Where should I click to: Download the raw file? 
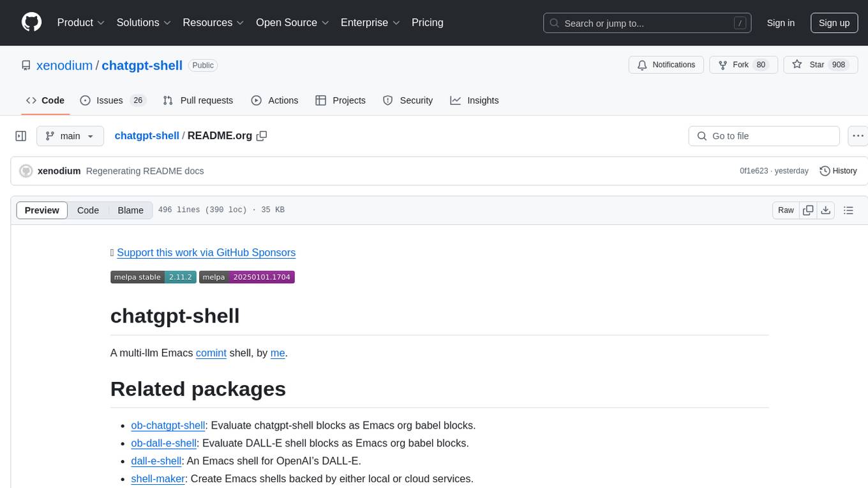(x=825, y=210)
